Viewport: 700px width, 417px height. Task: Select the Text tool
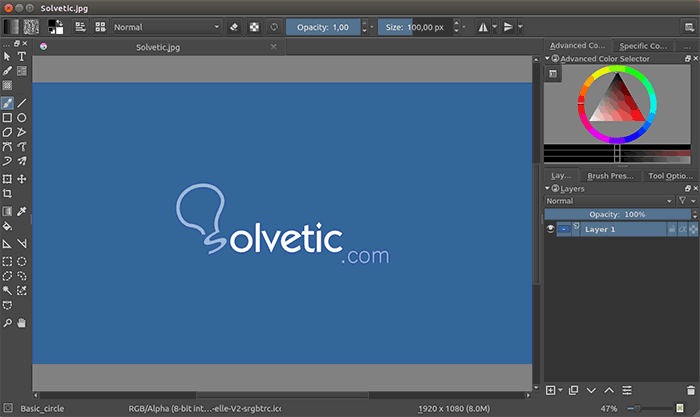click(21, 57)
